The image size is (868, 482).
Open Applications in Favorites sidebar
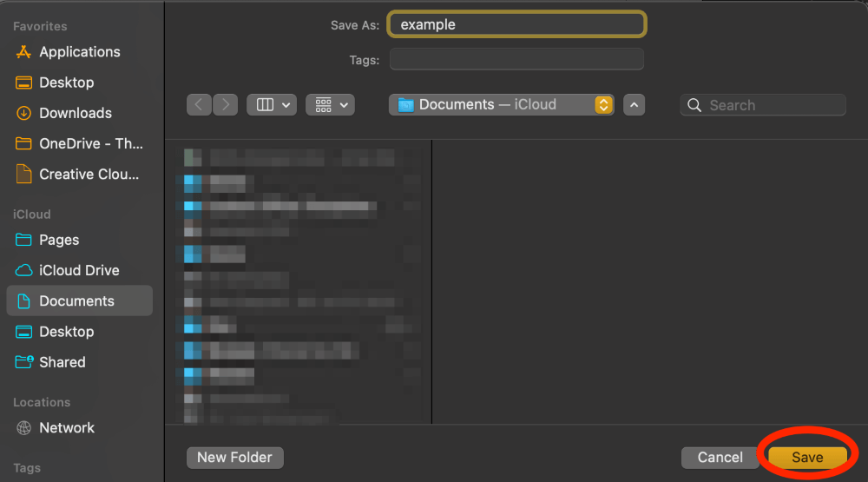tap(79, 52)
